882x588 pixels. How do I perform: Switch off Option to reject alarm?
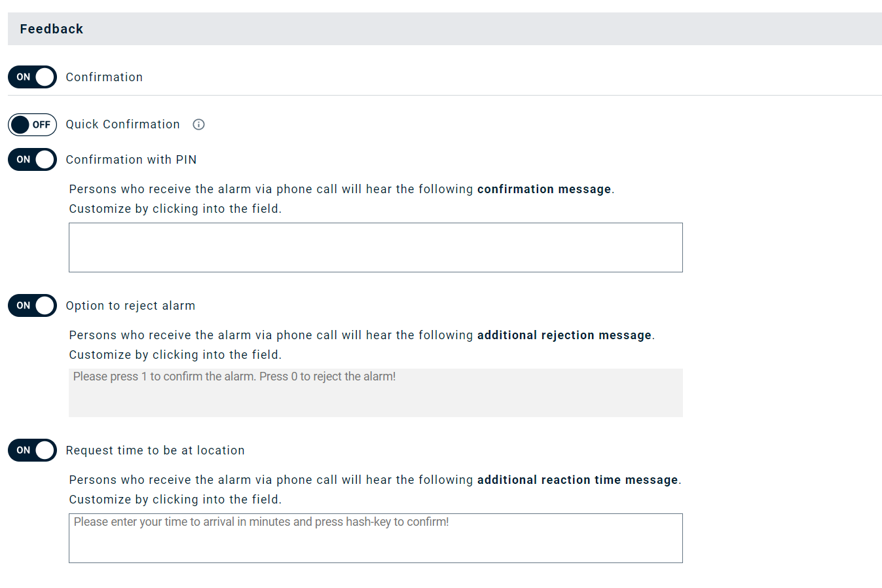[x=32, y=306]
